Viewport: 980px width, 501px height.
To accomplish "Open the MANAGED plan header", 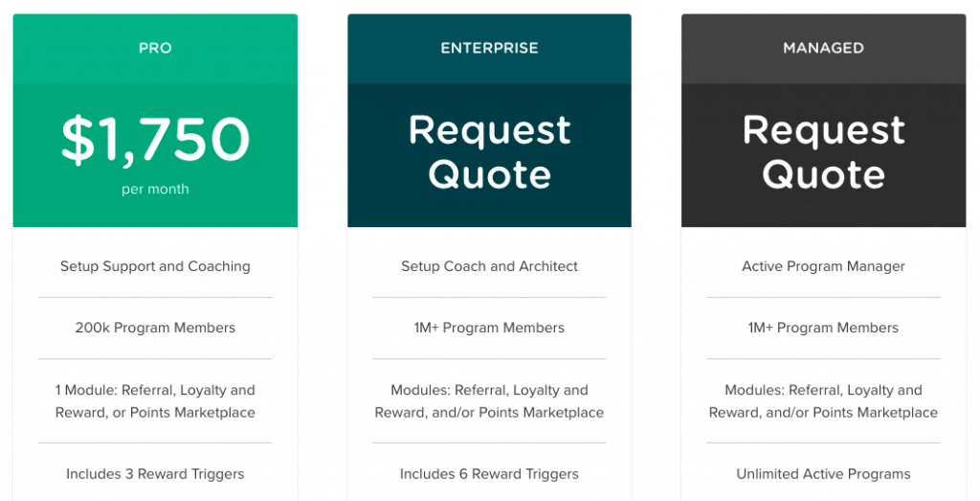I will click(823, 49).
